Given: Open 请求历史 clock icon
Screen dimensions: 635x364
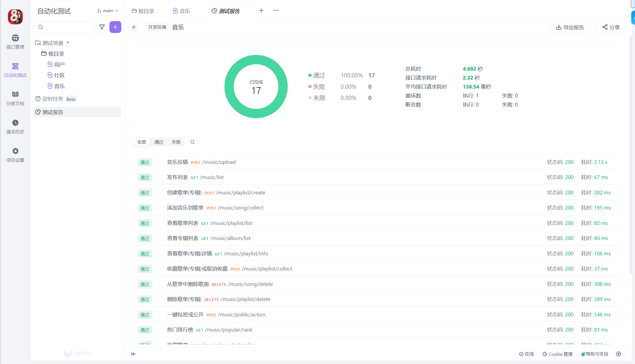Looking at the screenshot, I should click(x=15, y=123).
